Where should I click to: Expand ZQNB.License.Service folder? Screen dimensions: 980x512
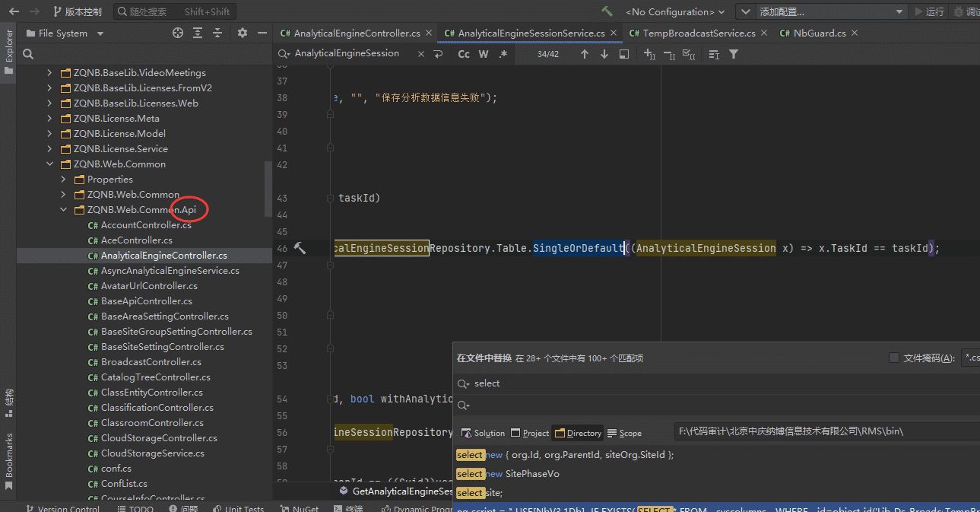coord(50,149)
